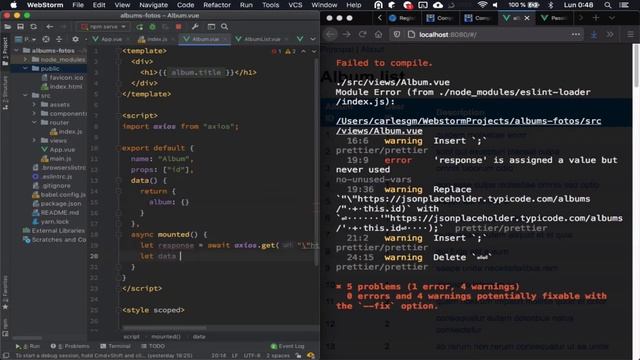Open the VCS menu
Image resolution: width=640 pixels, height=360 pixels.
295,5
